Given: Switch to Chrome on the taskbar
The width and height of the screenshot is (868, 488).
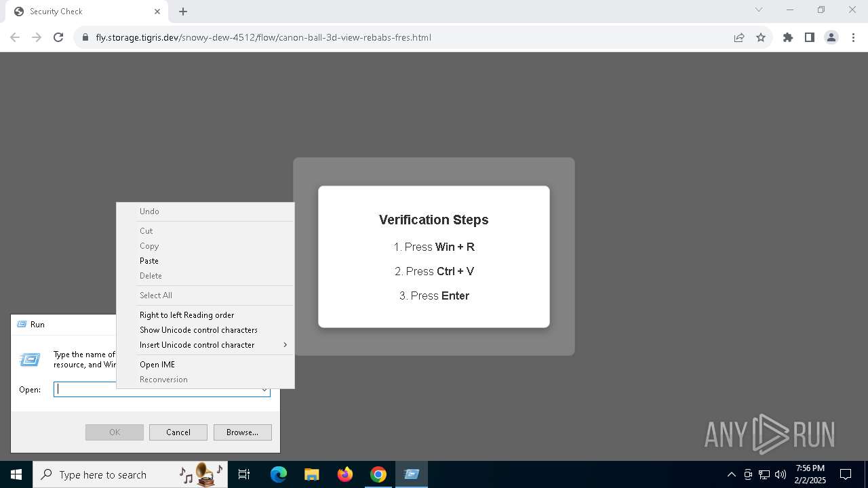Looking at the screenshot, I should pos(378,474).
